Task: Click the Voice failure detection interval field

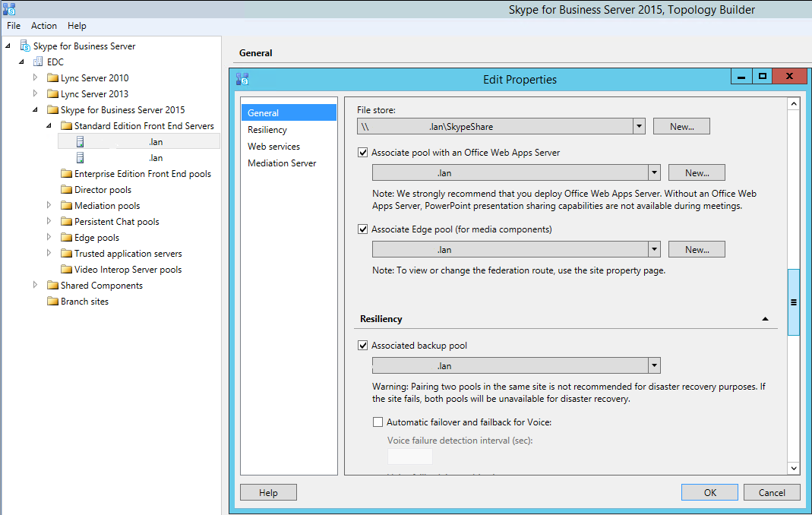Action: pos(409,456)
